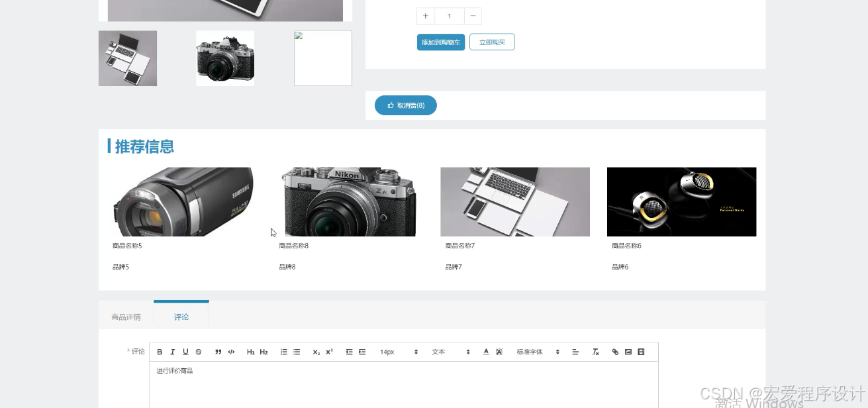Image resolution: width=868 pixels, height=408 pixels.
Task: Open the laptop mockup recommended product image
Action: pos(515,202)
